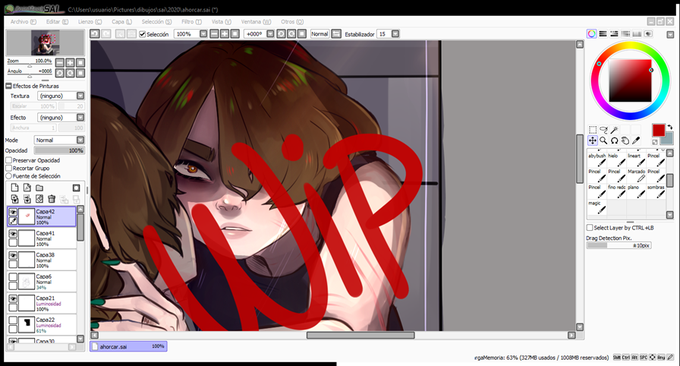Enable Select Layer by CTRL+LB checkbox

coord(590,227)
